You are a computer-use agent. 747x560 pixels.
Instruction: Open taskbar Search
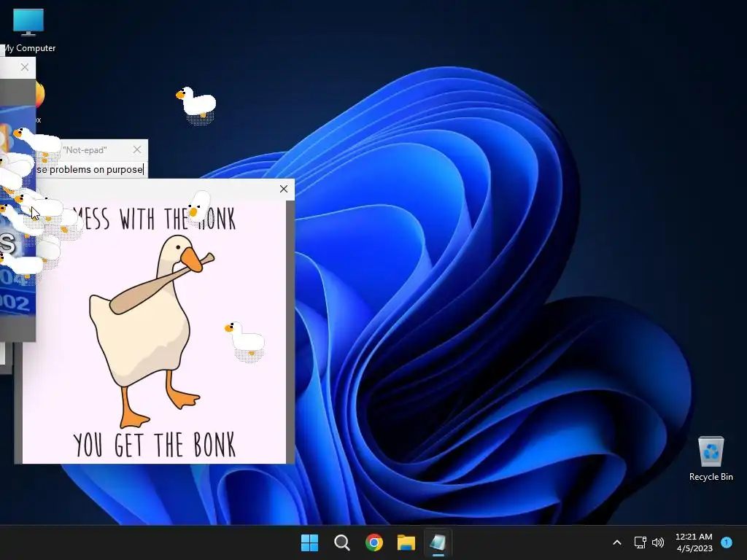click(341, 542)
